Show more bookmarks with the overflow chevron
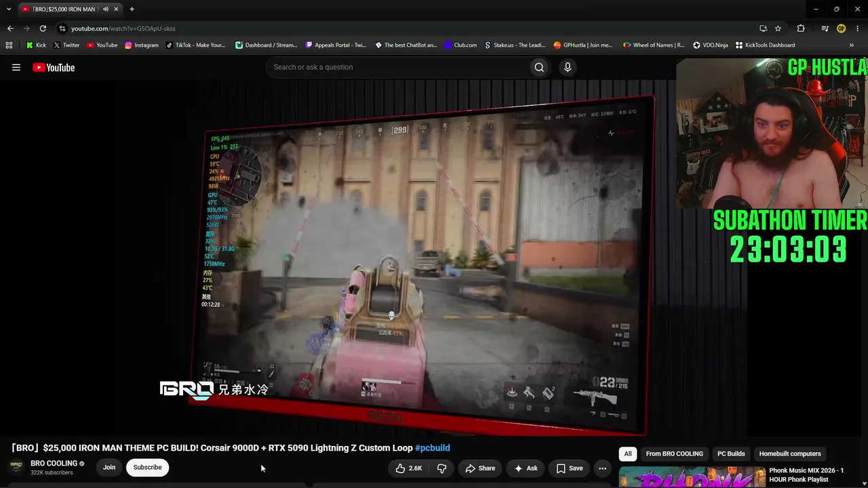 tap(852, 45)
